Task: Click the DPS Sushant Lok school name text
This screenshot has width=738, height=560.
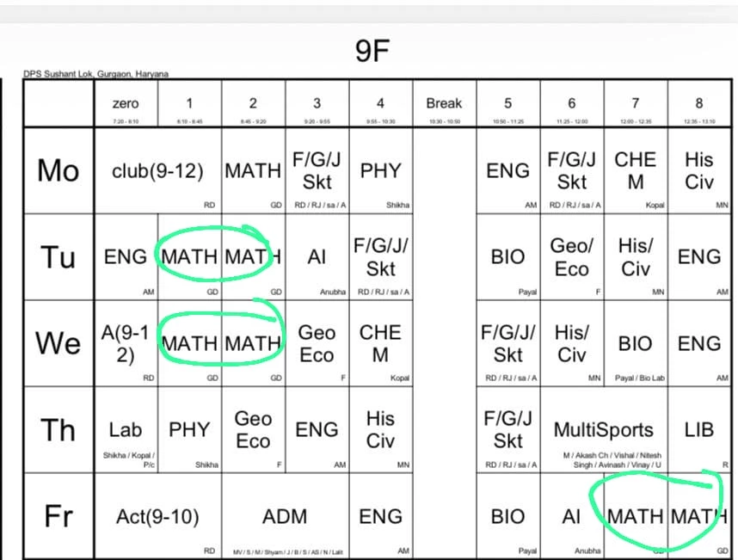Action: click(x=95, y=74)
